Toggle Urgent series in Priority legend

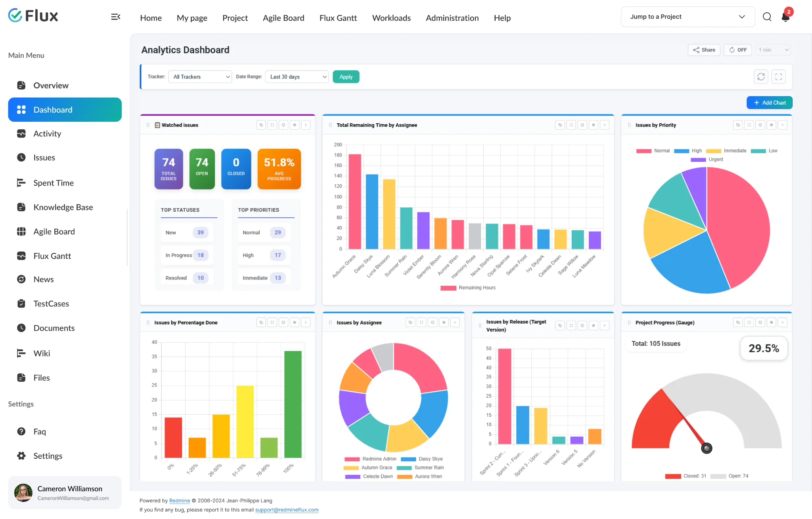(x=707, y=159)
